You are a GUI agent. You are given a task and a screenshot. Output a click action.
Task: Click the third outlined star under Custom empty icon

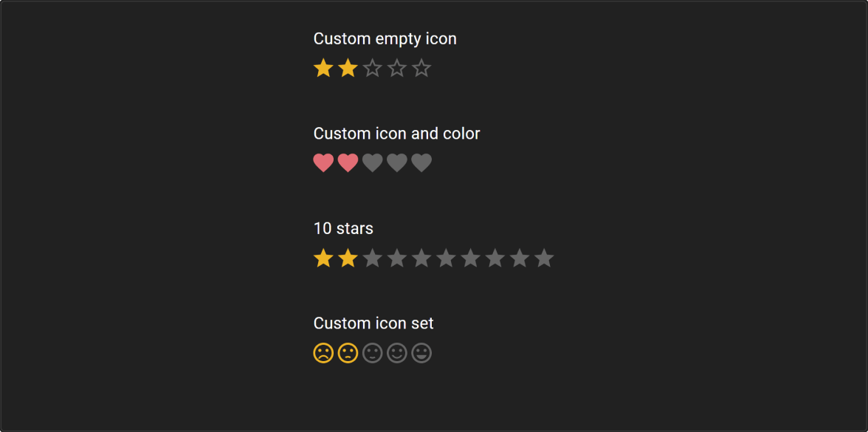point(373,69)
